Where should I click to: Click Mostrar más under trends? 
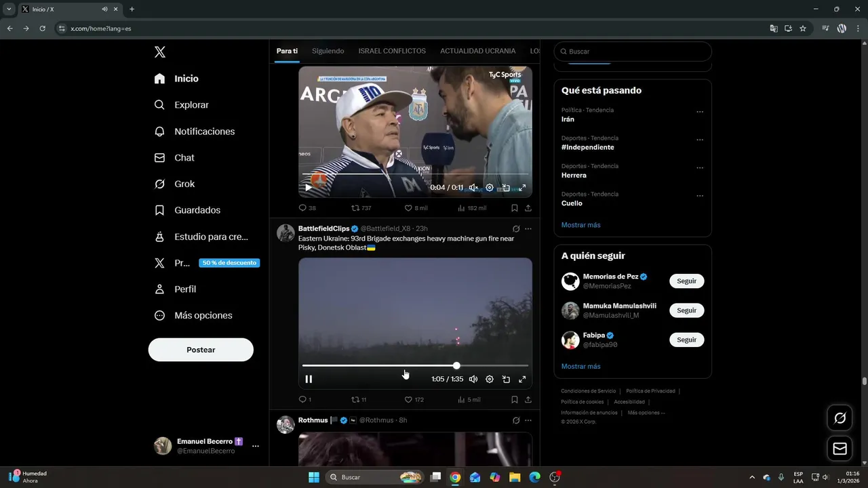581,225
